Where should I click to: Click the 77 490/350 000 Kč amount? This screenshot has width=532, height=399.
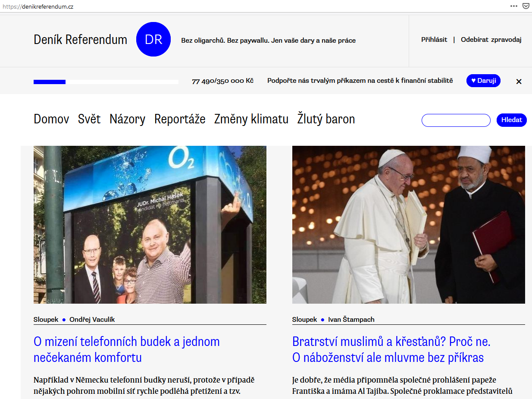(x=223, y=81)
